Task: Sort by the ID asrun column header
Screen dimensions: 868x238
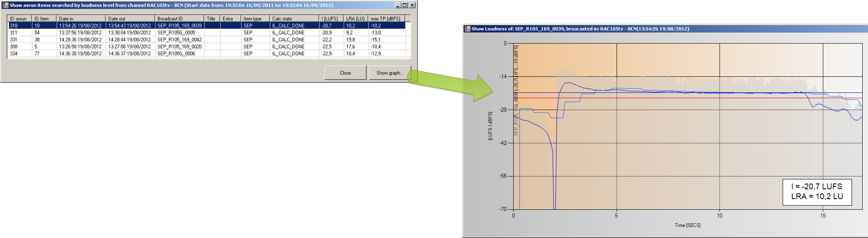Action: (x=19, y=18)
